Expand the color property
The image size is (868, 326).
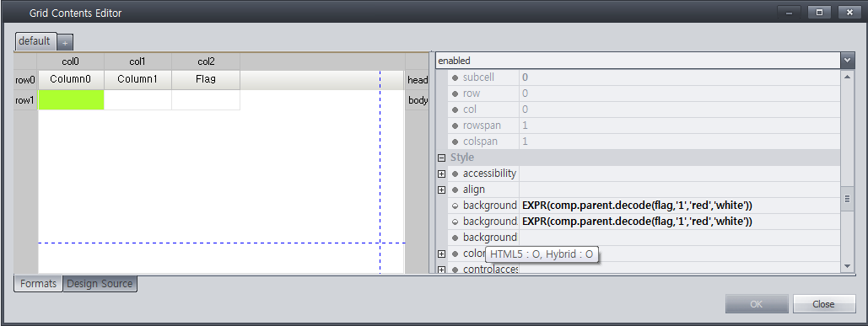pos(441,254)
